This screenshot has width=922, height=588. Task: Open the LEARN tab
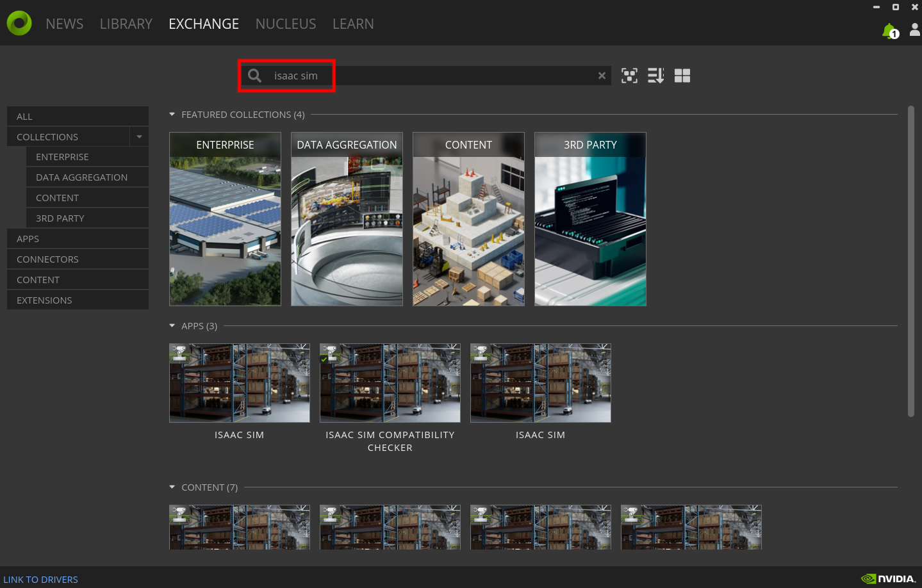click(x=353, y=24)
